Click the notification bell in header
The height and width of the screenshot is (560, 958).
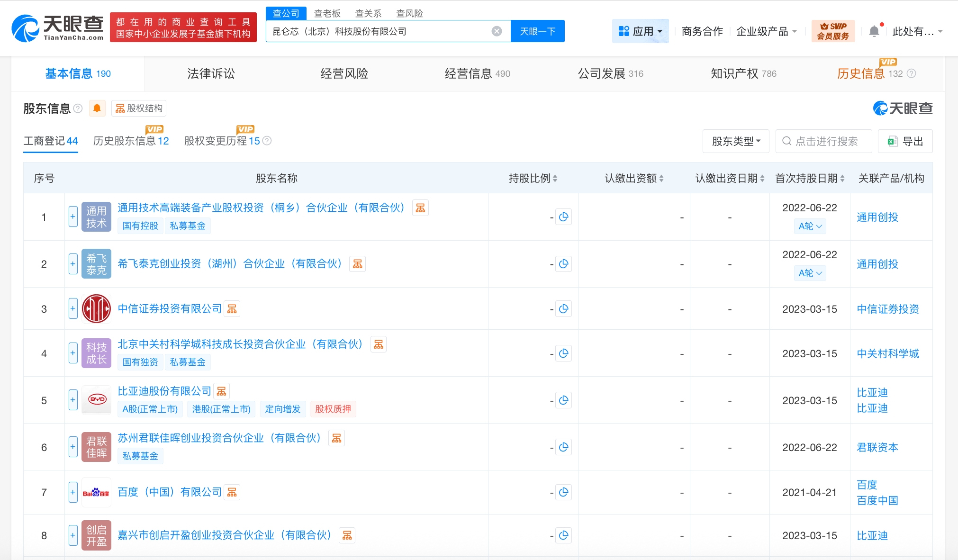point(874,31)
